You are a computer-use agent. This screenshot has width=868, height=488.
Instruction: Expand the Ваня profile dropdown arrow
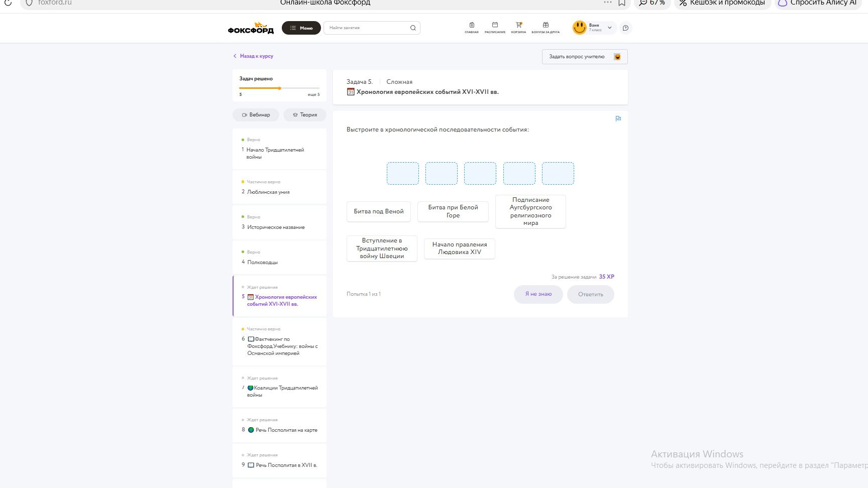[x=610, y=28]
